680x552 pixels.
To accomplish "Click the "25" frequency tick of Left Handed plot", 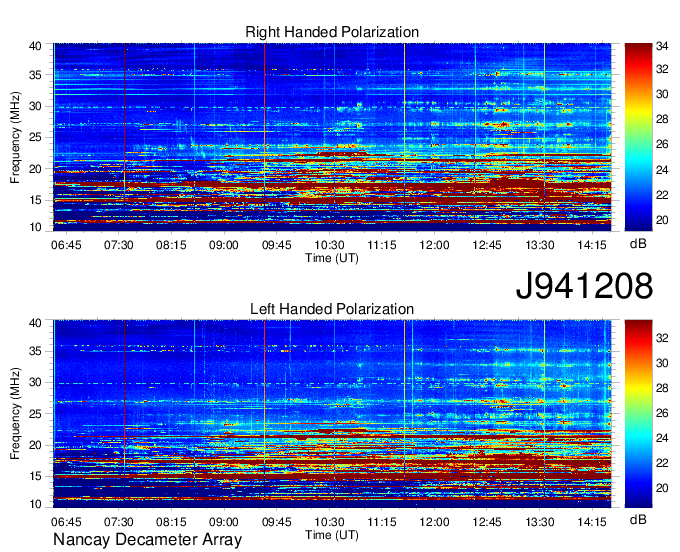I will click(36, 414).
